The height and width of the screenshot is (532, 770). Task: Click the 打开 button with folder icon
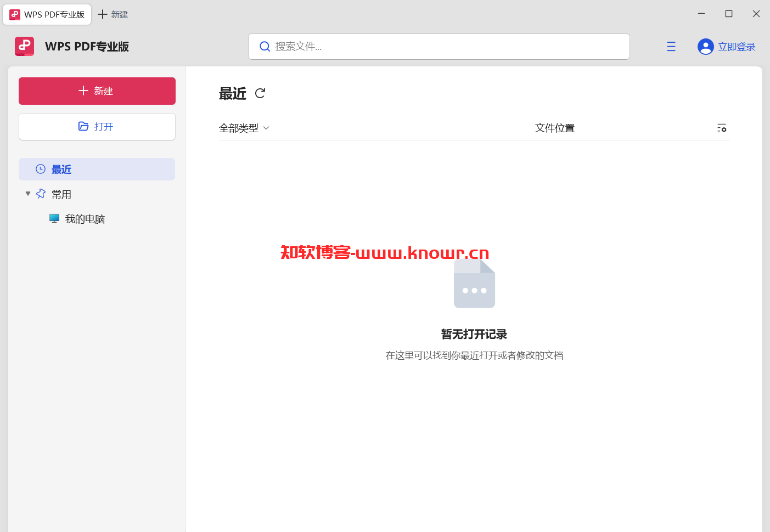(x=97, y=127)
